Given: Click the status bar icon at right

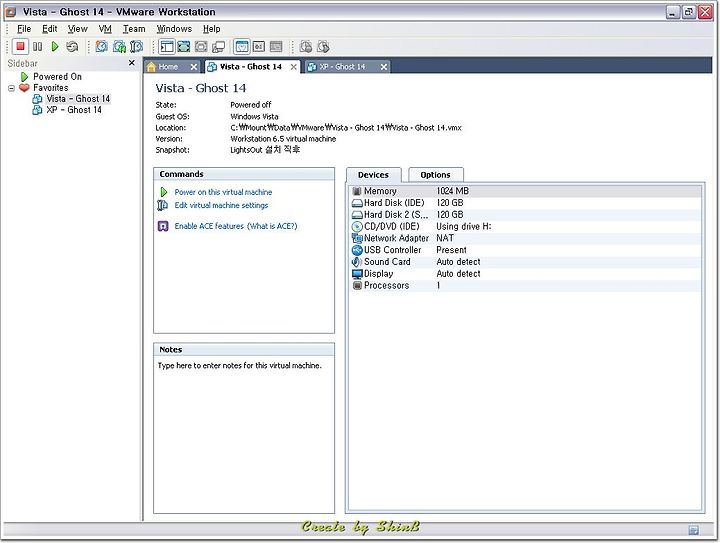Looking at the screenshot, I should click(694, 531).
